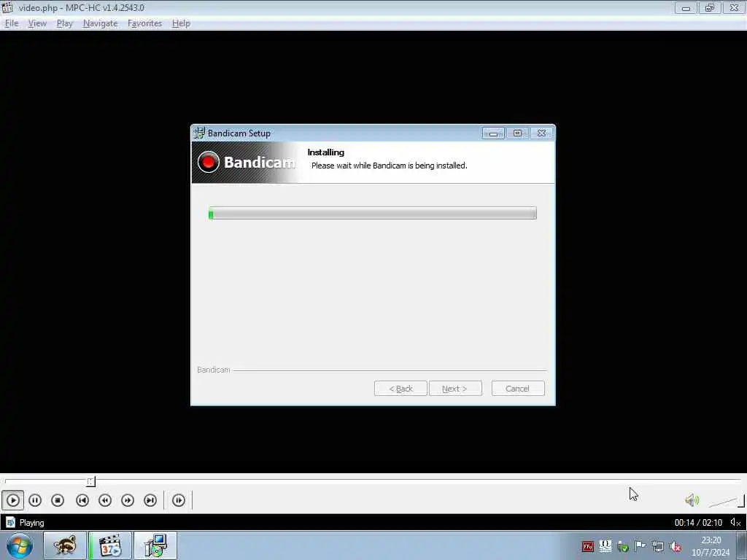Screen dimensions: 747x560
Task: Open the Help menu
Action: pyautogui.click(x=181, y=23)
